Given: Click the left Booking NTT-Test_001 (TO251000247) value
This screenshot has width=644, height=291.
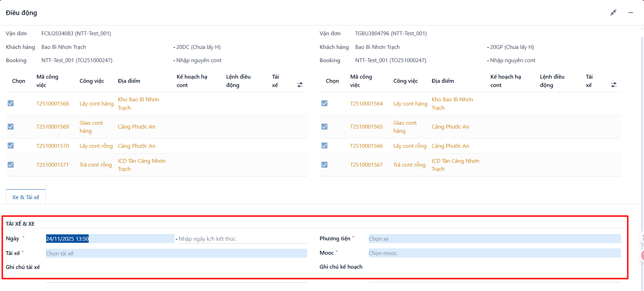Looking at the screenshot, I should click(x=77, y=60).
